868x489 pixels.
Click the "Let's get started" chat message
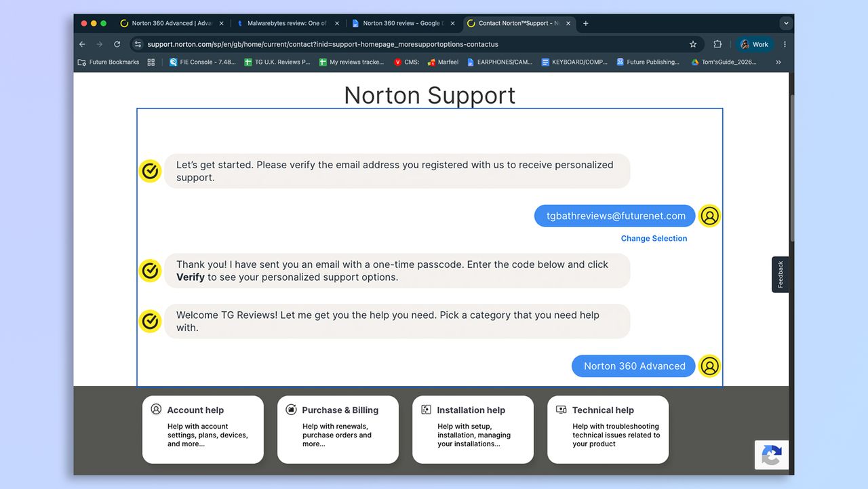coord(397,171)
